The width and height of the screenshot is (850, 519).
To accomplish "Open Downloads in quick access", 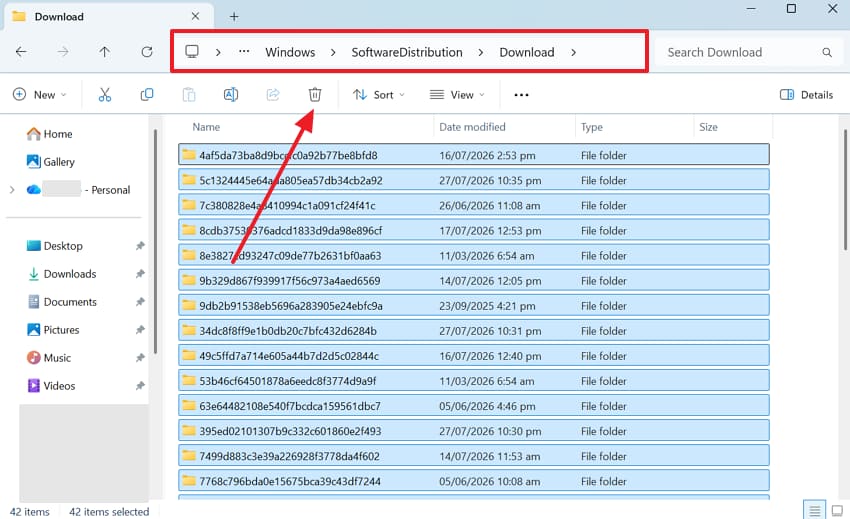I will tap(62, 274).
